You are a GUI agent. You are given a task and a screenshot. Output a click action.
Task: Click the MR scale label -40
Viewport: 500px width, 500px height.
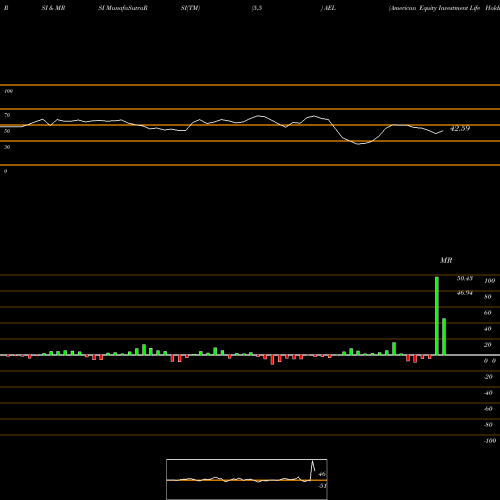point(488,393)
